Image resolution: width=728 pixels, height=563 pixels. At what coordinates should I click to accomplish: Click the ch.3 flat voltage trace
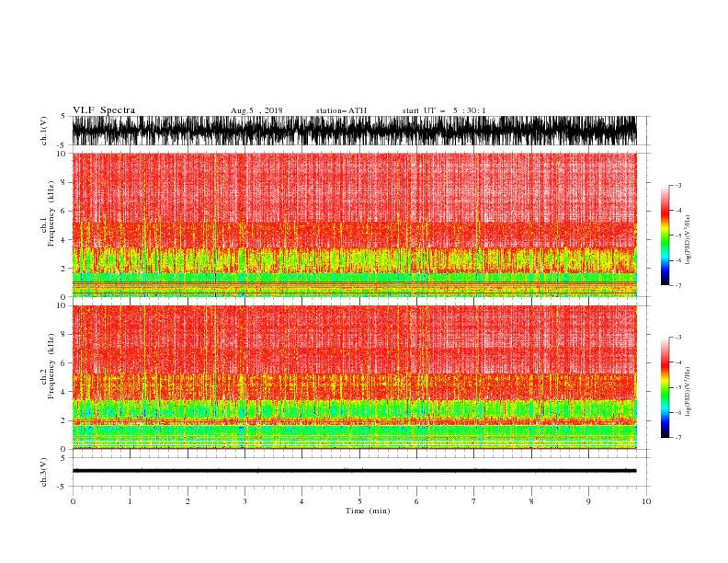coord(354,471)
